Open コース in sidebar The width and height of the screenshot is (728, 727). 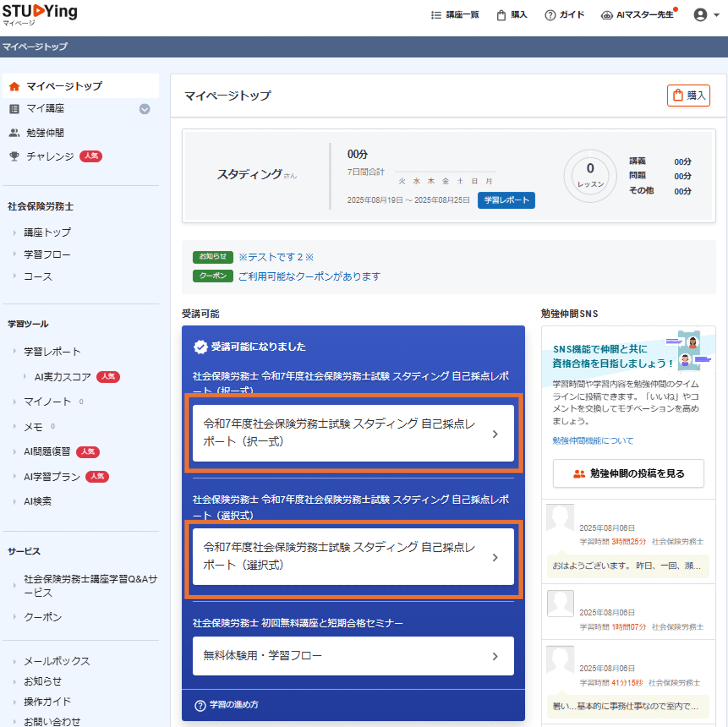(x=38, y=276)
